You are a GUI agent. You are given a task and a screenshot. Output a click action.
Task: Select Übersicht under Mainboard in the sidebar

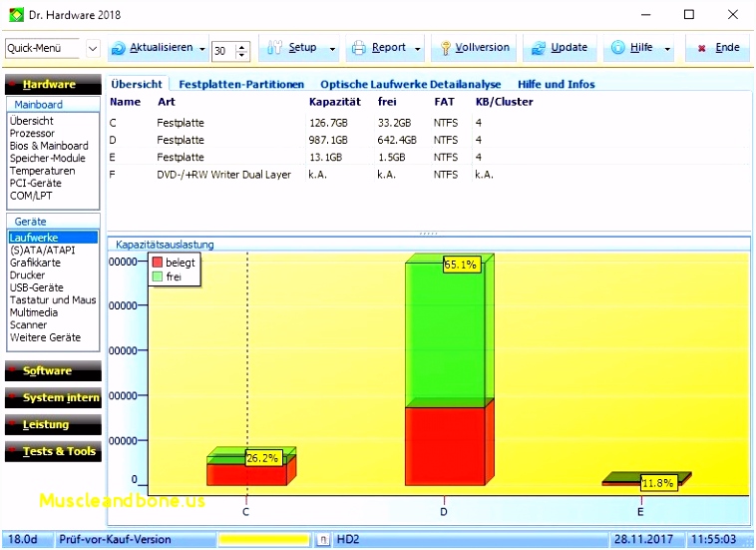(31, 121)
